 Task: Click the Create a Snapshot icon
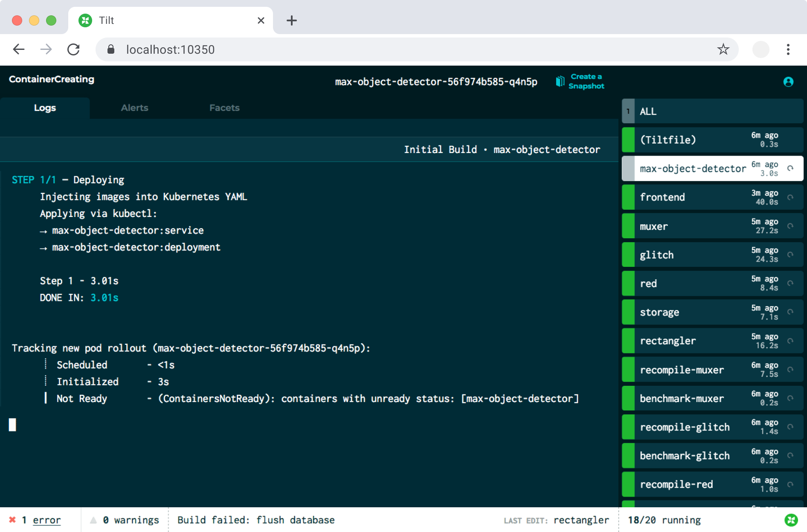click(560, 81)
